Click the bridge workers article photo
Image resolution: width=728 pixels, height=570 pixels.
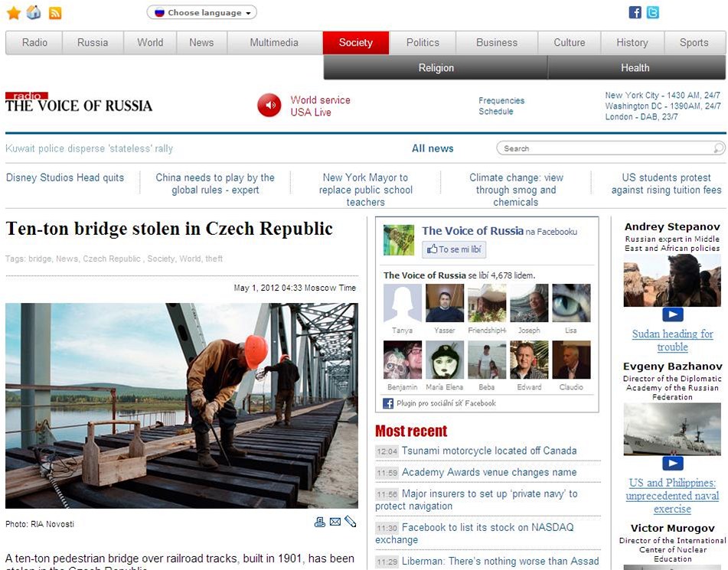coord(181,406)
